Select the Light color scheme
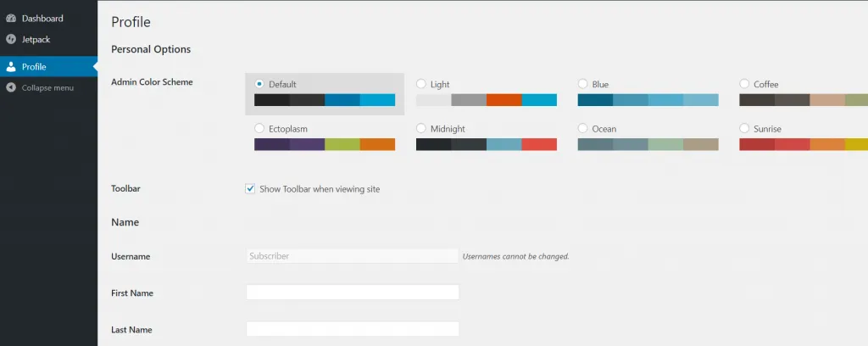Screen dimensions: 868x346 coord(420,84)
